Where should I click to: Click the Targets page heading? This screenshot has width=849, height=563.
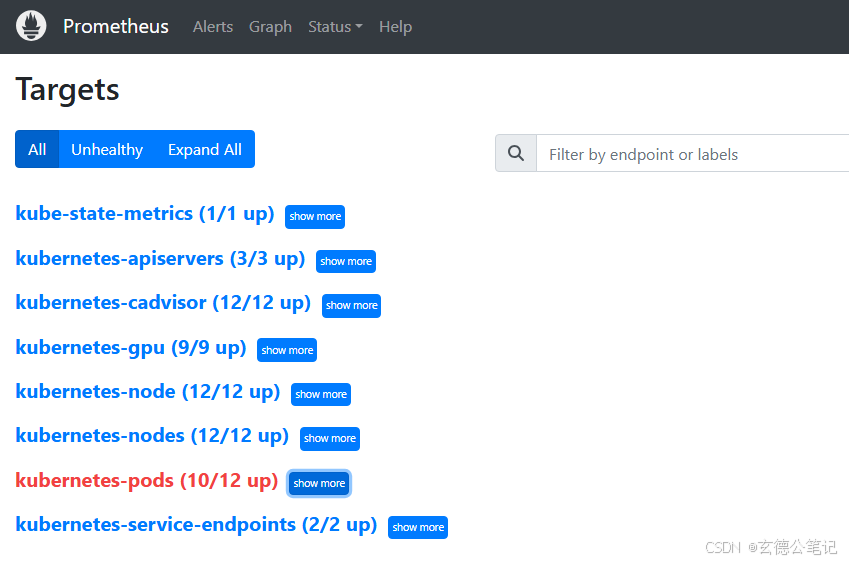pyautogui.click(x=67, y=90)
